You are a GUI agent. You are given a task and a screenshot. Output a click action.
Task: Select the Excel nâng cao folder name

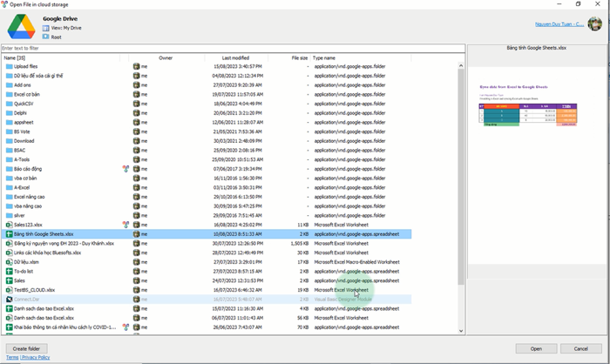point(29,197)
